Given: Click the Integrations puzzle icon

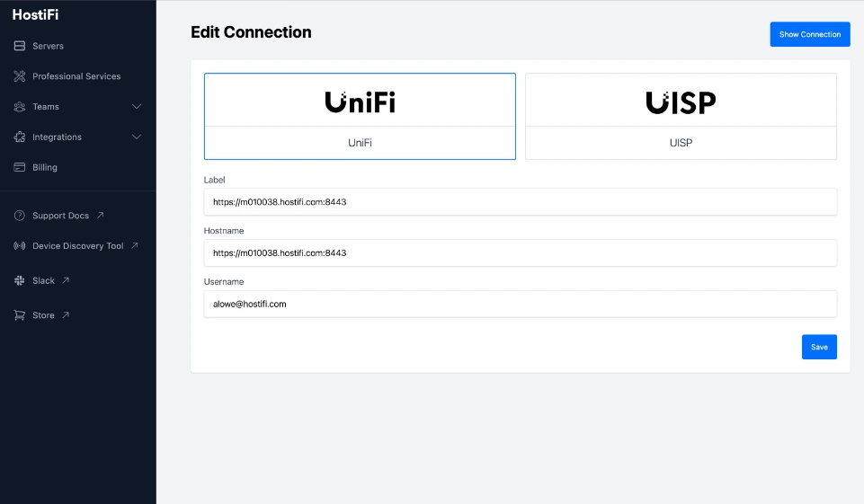Looking at the screenshot, I should pos(19,137).
